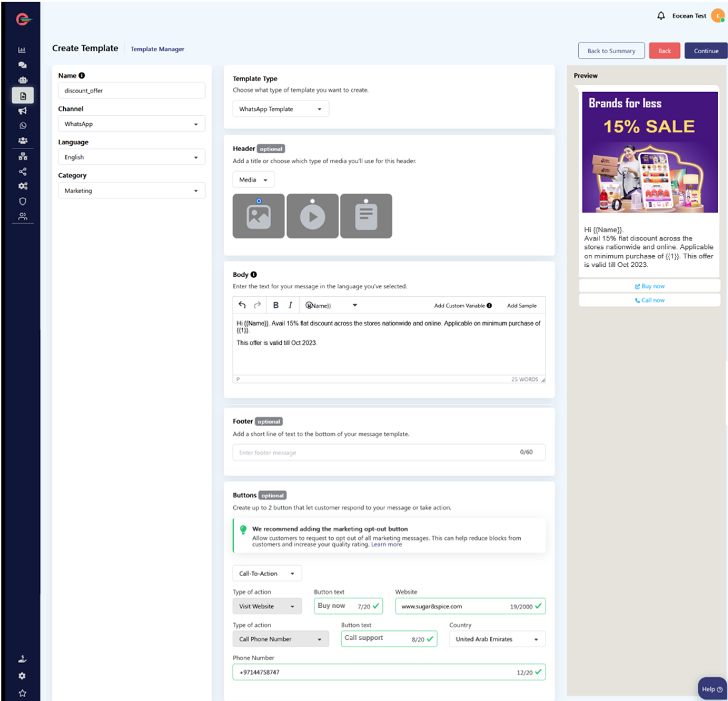
Task: Click the Back to Summary button
Action: pos(611,51)
